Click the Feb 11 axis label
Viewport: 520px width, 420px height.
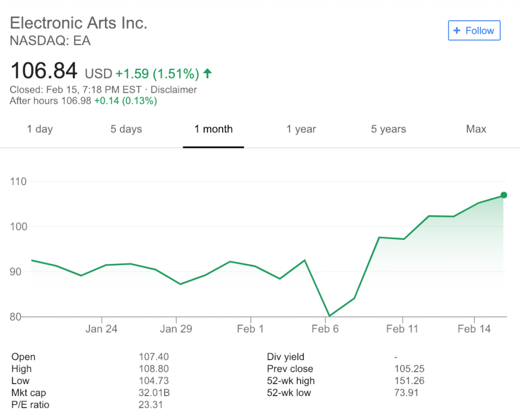click(x=402, y=329)
